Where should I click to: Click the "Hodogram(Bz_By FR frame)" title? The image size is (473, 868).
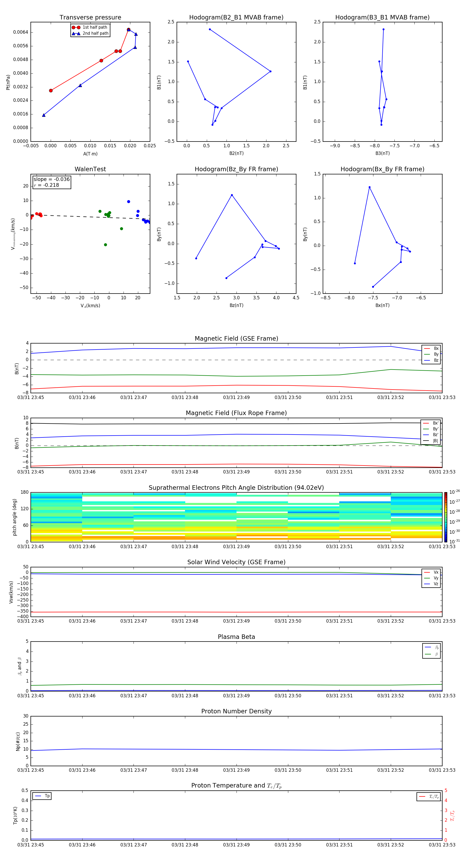pyautogui.click(x=236, y=169)
